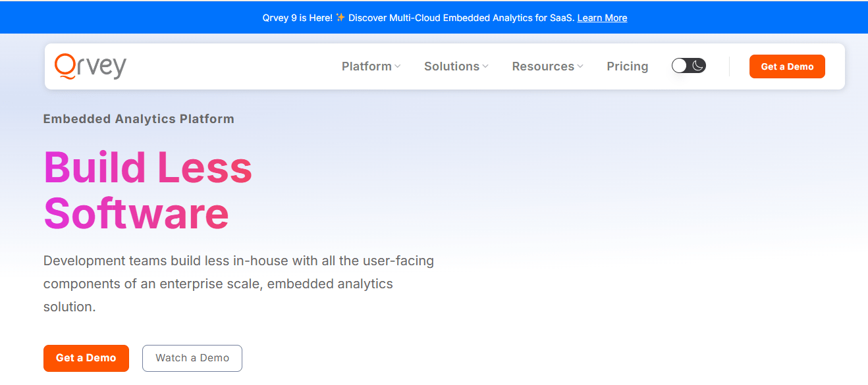This screenshot has width=868, height=385.
Task: Click the Qrvey 9 is Here announcement text
Action: (x=296, y=18)
